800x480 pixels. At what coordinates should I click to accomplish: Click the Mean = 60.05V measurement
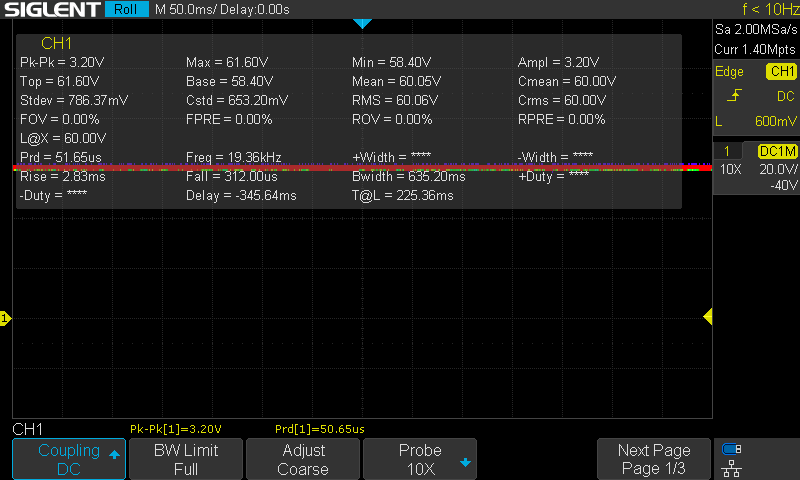pos(396,81)
